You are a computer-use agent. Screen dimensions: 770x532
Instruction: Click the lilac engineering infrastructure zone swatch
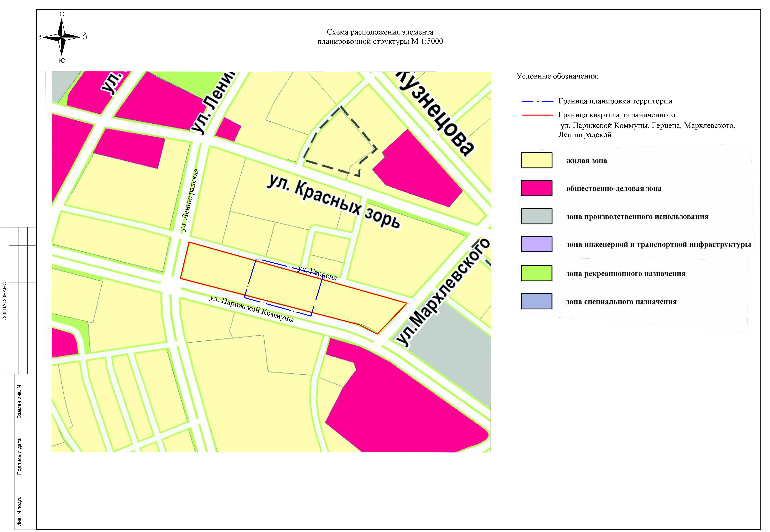[x=536, y=244]
